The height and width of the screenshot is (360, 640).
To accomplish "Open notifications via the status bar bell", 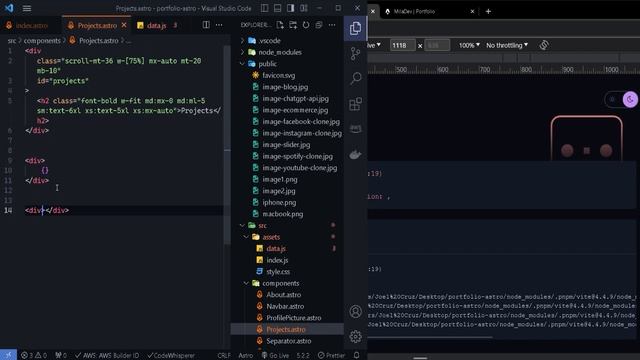I will tap(356, 355).
